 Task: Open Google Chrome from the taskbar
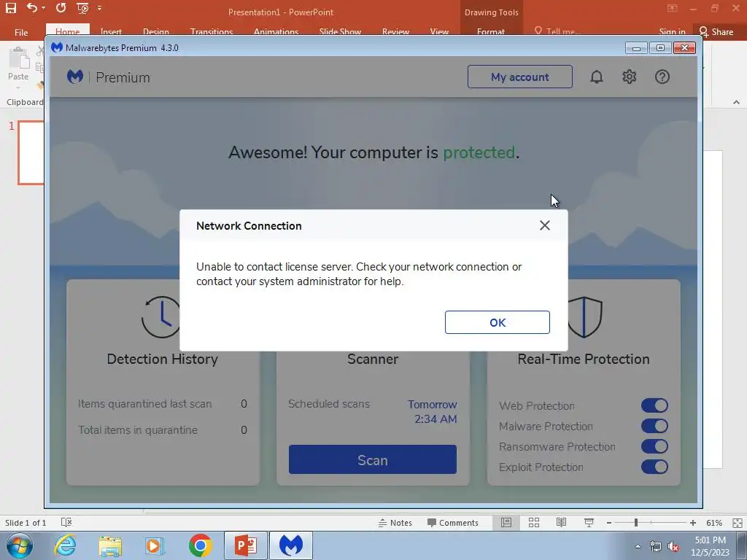coord(200,545)
